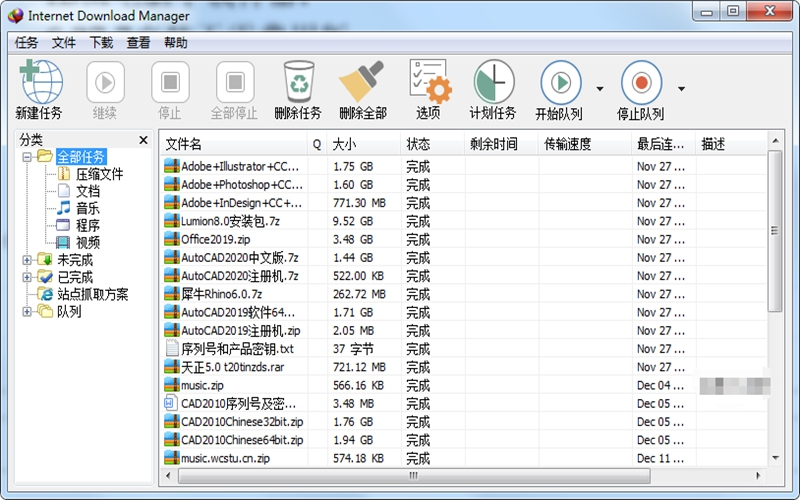The height and width of the screenshot is (500, 800).
Task: Select AutoCAD2019软件64 download row
Action: tap(464, 312)
